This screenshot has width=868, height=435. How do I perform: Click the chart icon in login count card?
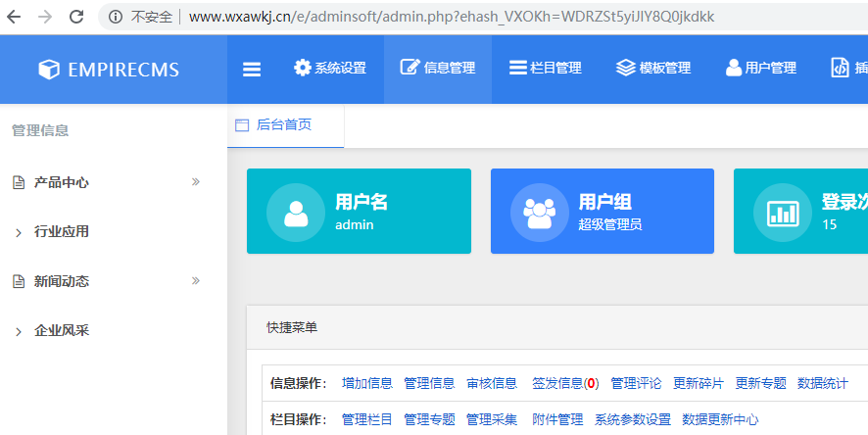point(782,213)
